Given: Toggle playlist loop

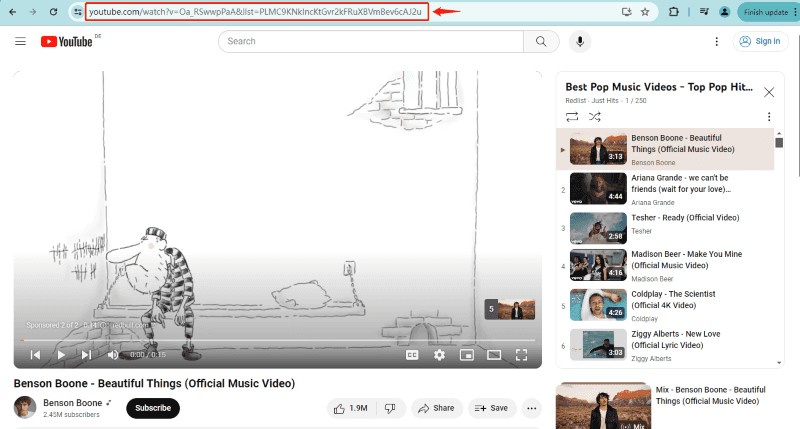Looking at the screenshot, I should click(572, 117).
